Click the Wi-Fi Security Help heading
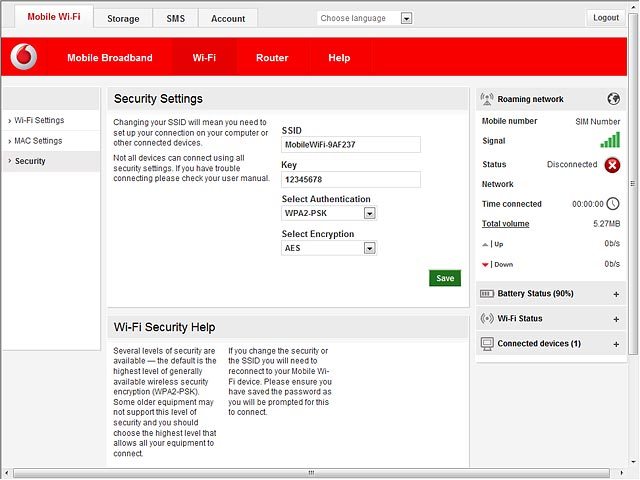 point(164,327)
